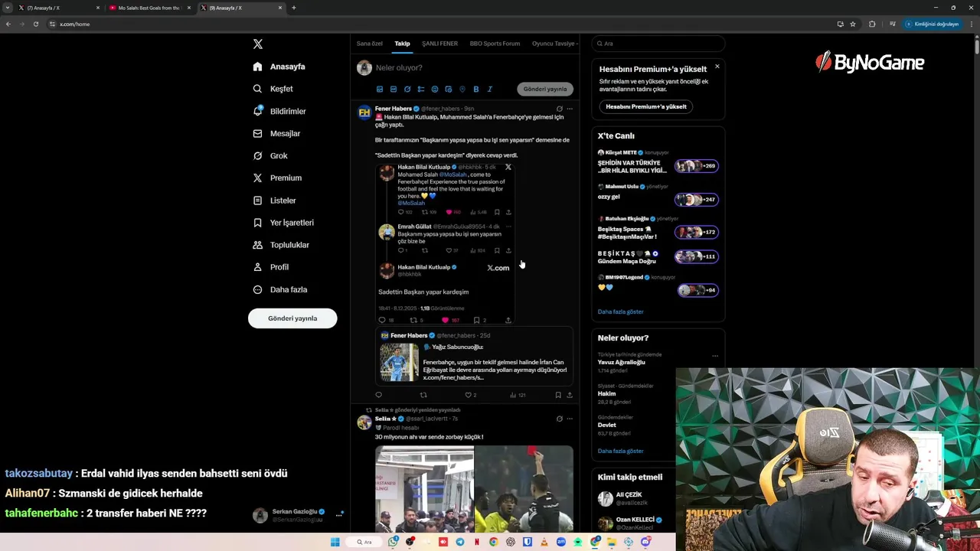Open embedded Hakan Bilal Kutlualp tweet image
The image size is (980, 551).
pyautogui.click(x=445, y=243)
